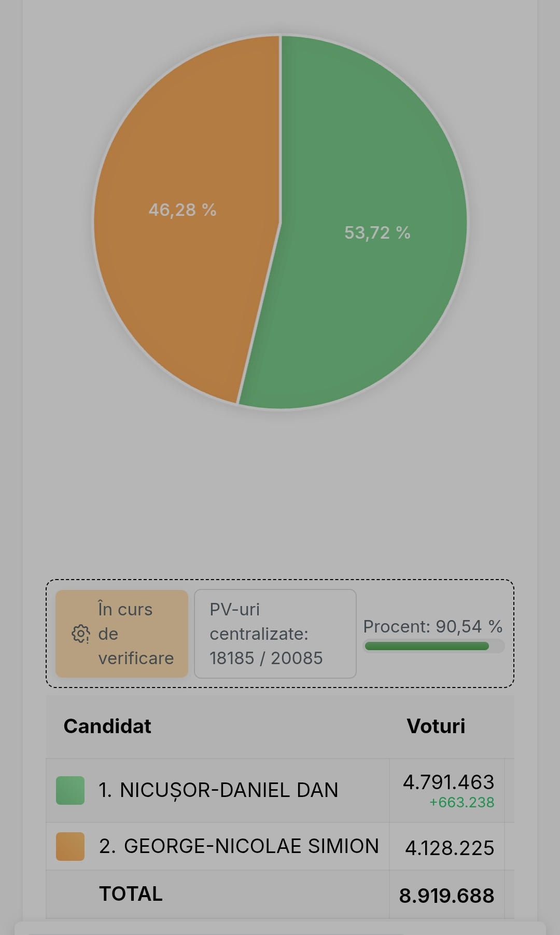Click the Procent: 90,54 % label

[x=433, y=626]
